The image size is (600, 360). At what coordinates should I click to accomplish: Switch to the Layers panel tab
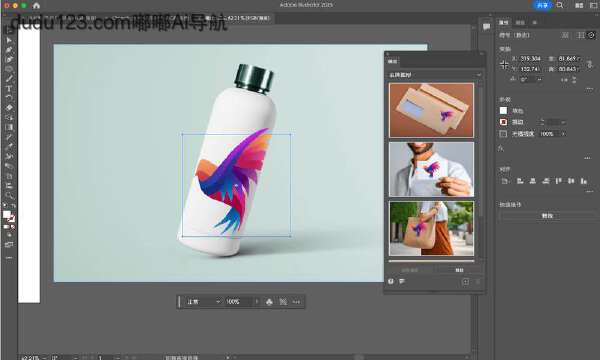click(x=520, y=23)
